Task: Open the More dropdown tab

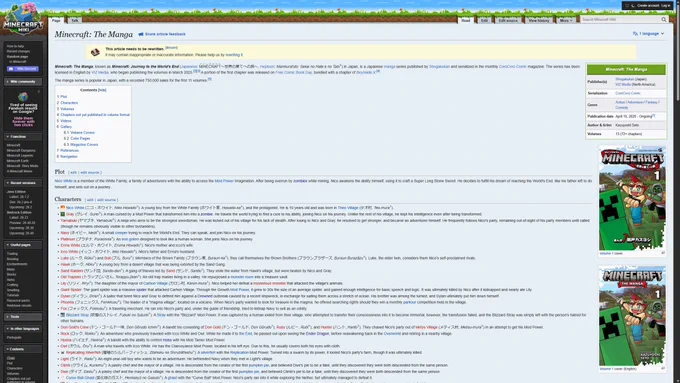Action: [x=566, y=20]
